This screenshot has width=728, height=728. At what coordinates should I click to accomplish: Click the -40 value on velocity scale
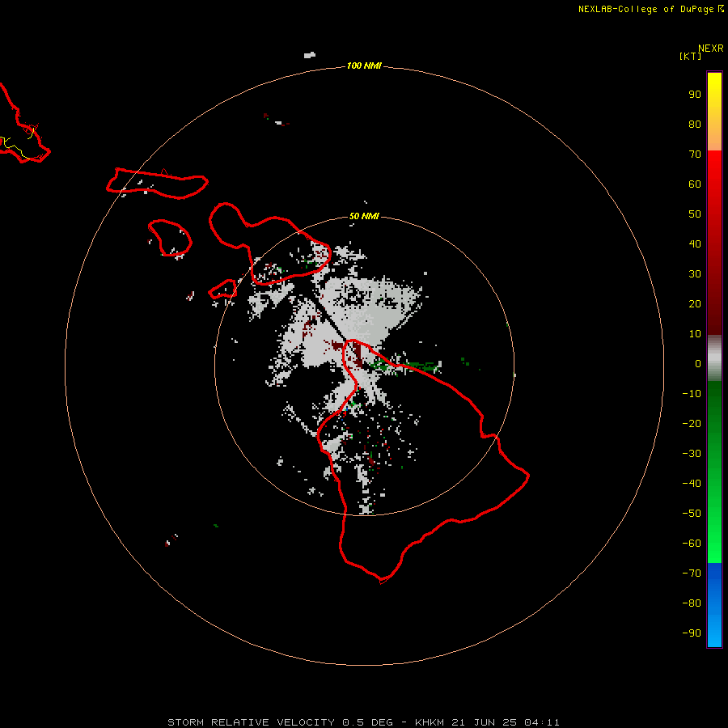pos(692,484)
